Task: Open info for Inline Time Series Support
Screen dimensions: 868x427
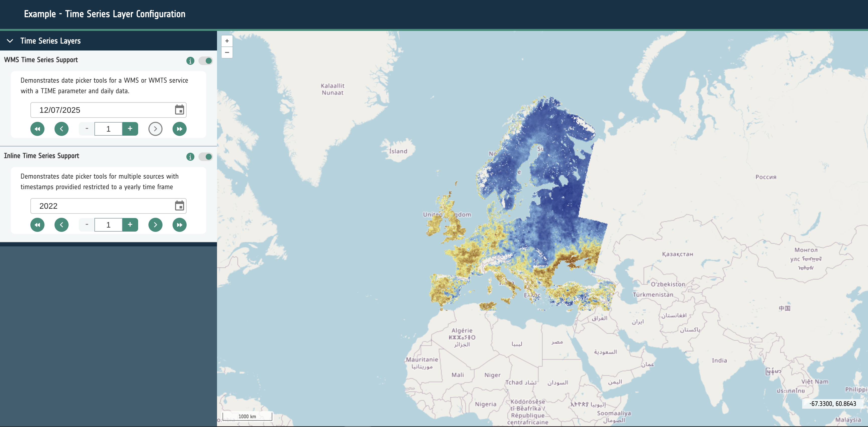Action: [x=190, y=157]
